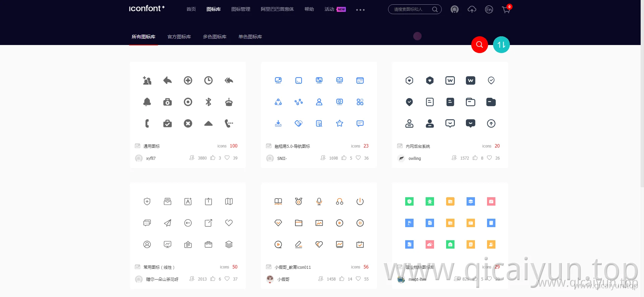Go to 首页 in top navigation
The height and width of the screenshot is (297, 644).
(191, 9)
